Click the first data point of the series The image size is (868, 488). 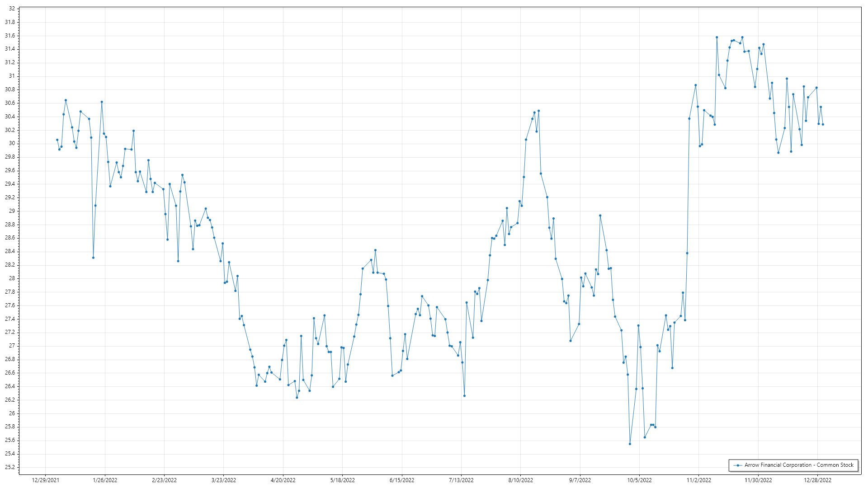[57, 140]
